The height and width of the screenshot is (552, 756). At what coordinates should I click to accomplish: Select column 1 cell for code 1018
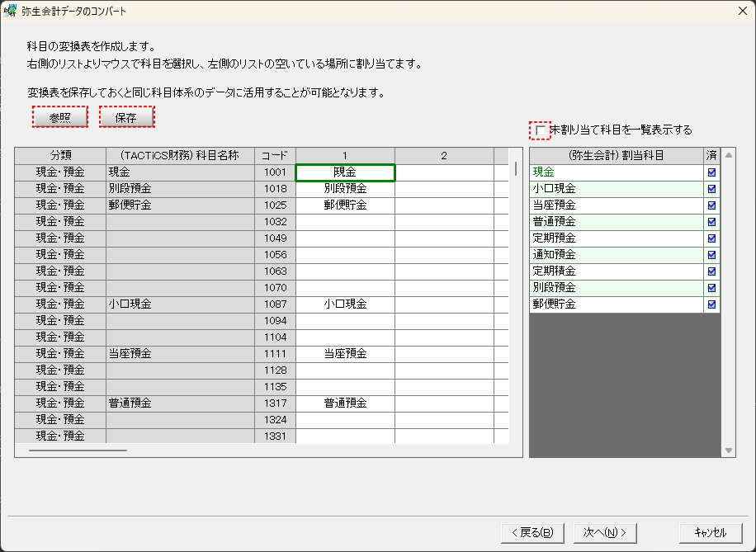pos(345,189)
